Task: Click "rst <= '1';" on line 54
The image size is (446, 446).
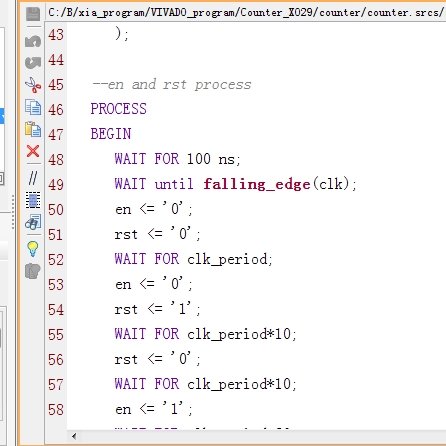Action: point(157,309)
